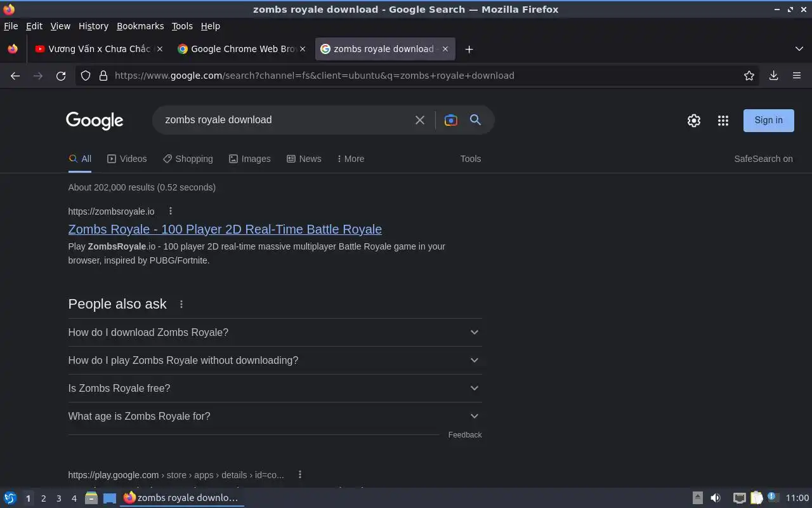The height and width of the screenshot is (508, 812).
Task: List all tabs with the chevron button
Action: (x=799, y=49)
